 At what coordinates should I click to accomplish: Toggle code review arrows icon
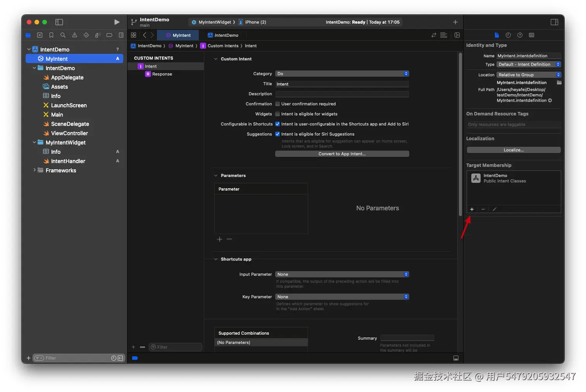[x=434, y=35]
